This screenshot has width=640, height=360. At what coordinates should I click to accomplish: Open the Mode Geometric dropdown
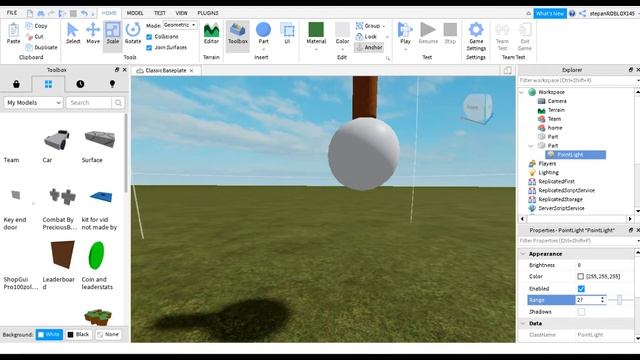click(180, 25)
